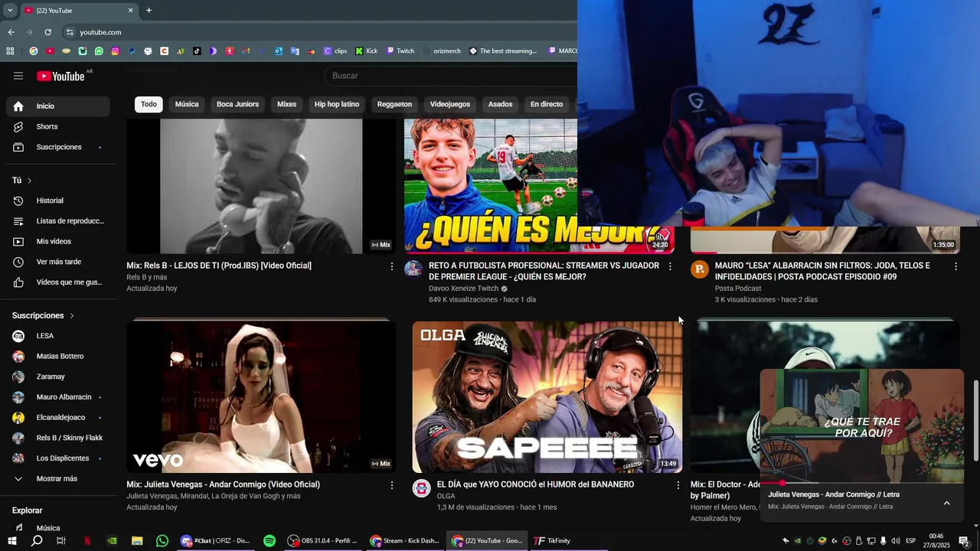Screen dimensions: 980x551
Task: Open Mauro Albarracin channel subscription
Action: [58, 397]
